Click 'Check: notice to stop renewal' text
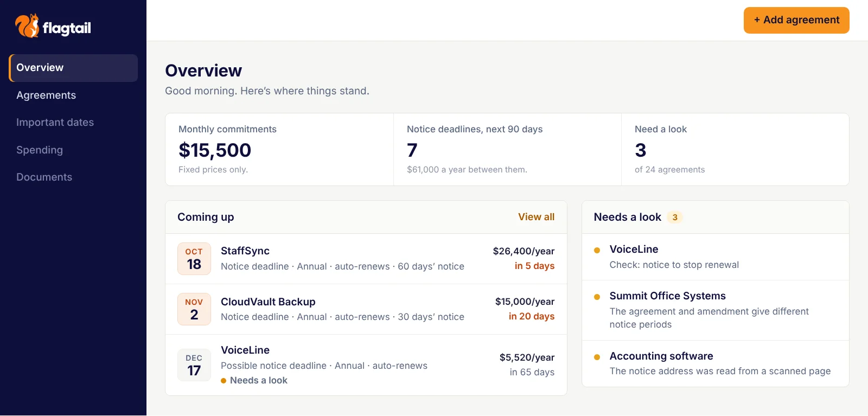Screen dimensions: 868x416 coord(674,265)
